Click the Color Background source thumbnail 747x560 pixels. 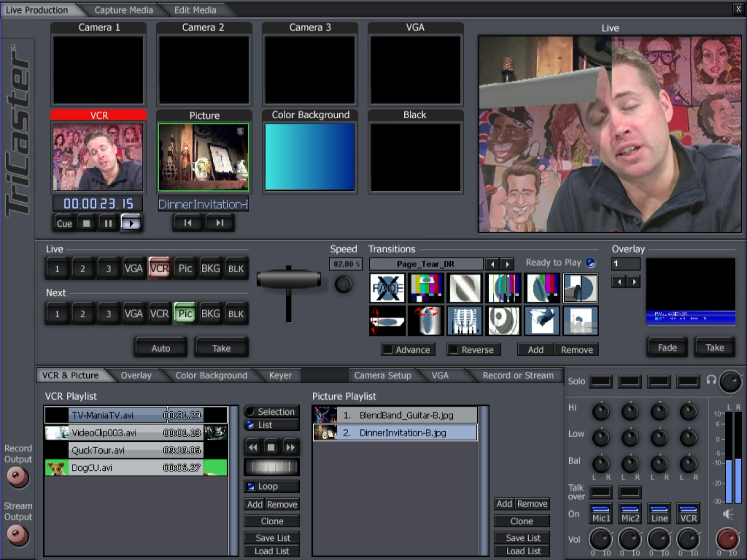coord(310,157)
